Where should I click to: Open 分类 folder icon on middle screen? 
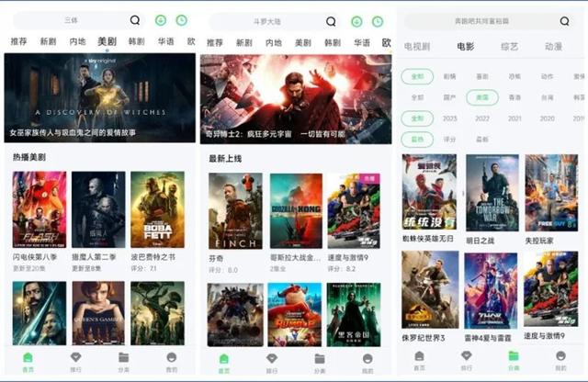320,359
